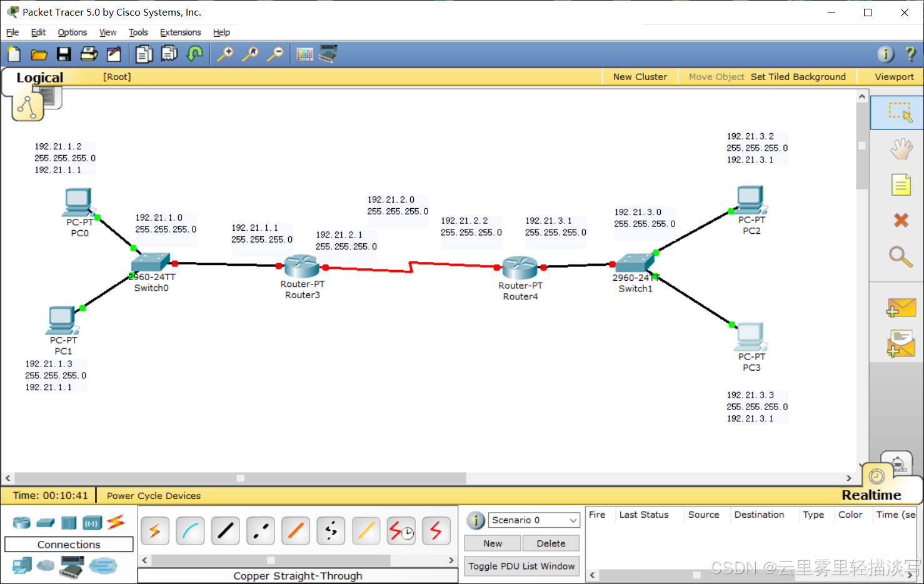924x584 pixels.
Task: Open the Activity Wizard icon
Action: pyautogui.click(x=114, y=54)
